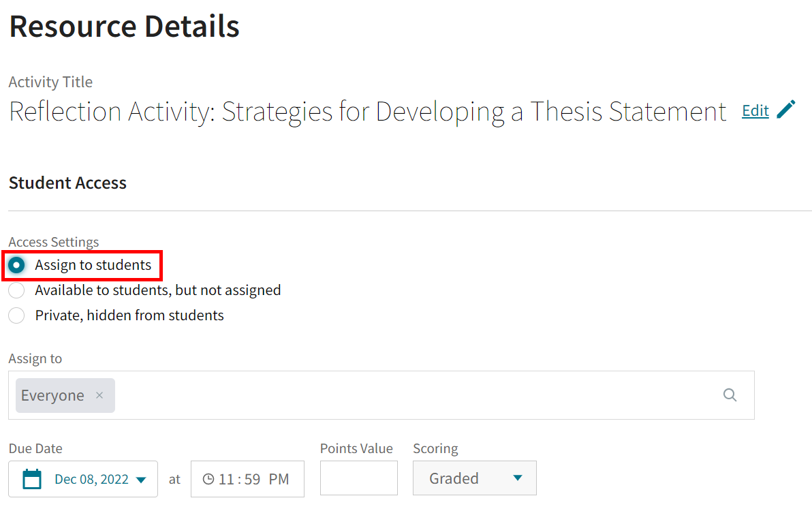Click the search magnifier in Assign to field
This screenshot has width=812, height=511.
(730, 394)
